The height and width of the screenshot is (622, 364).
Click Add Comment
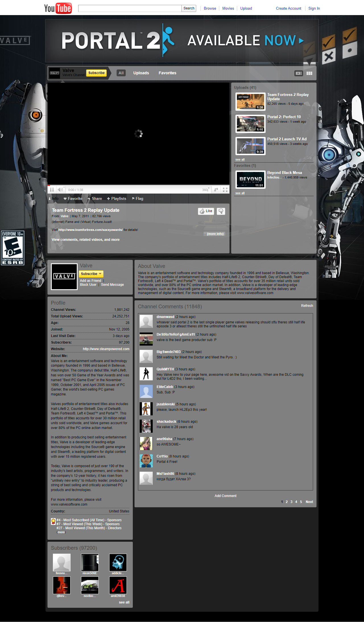[226, 496]
